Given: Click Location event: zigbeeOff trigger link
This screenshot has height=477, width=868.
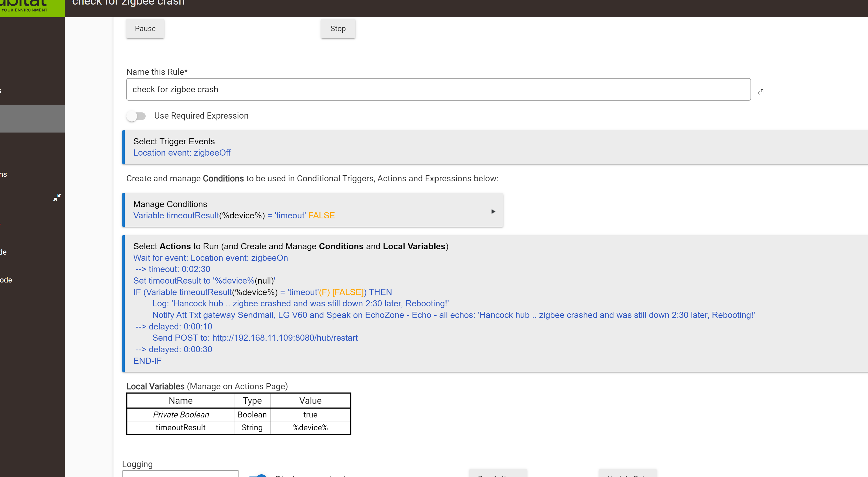Looking at the screenshot, I should [x=182, y=153].
